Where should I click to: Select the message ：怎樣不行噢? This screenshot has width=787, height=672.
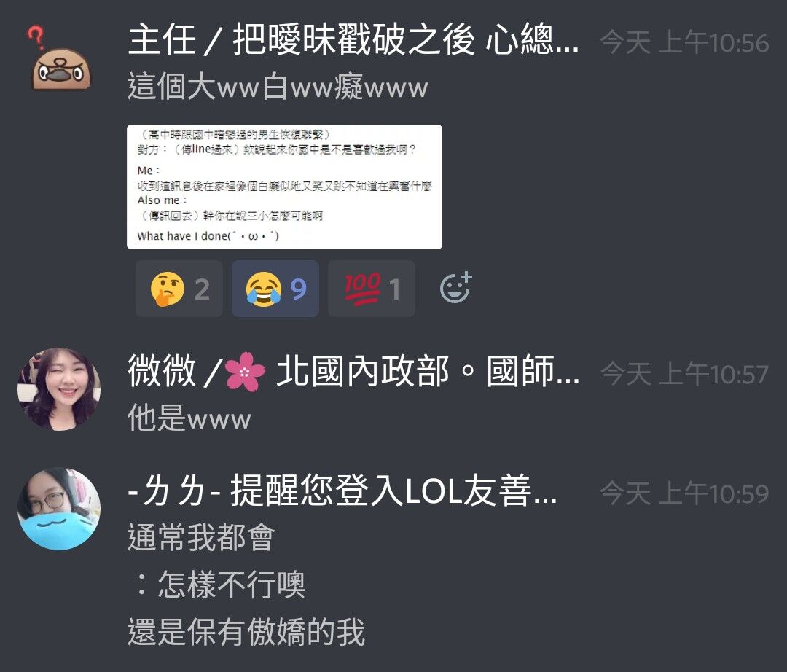click(x=217, y=584)
